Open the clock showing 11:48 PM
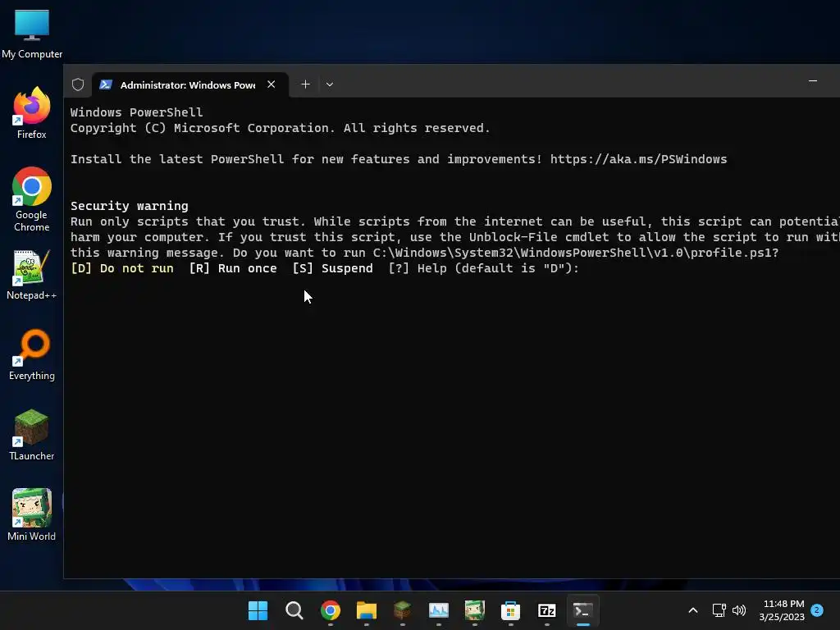The image size is (840, 630). [782, 610]
